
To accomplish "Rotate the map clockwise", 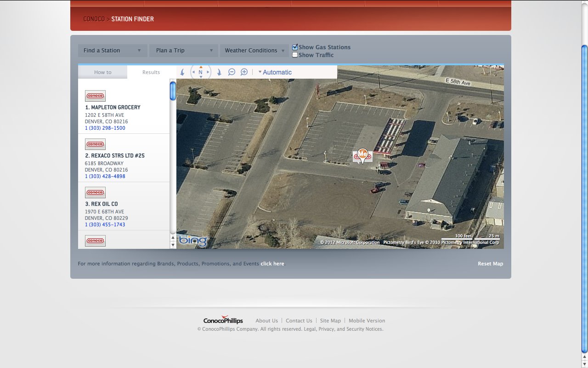I will click(219, 72).
